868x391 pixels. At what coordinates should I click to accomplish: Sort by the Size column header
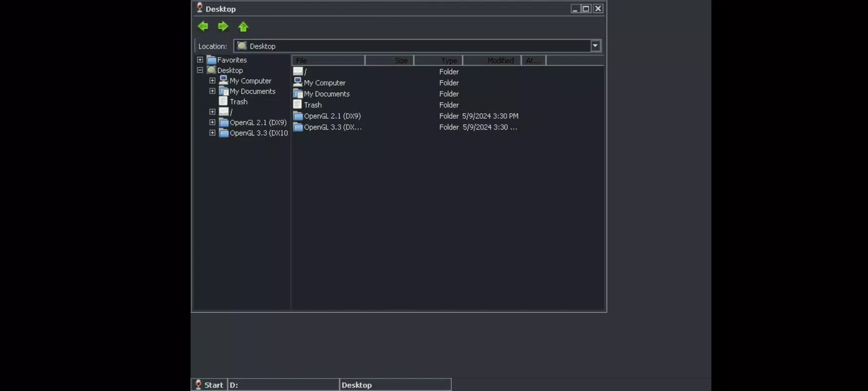(x=390, y=60)
